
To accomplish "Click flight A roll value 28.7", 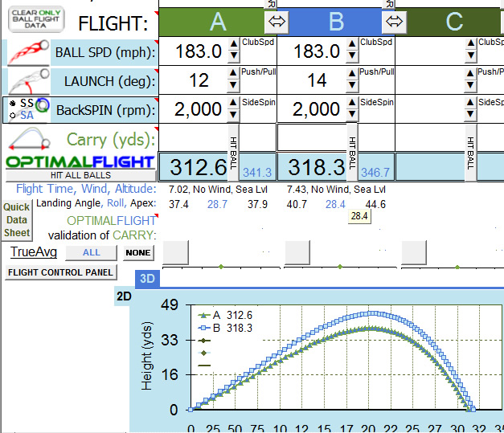I will coord(217,204).
